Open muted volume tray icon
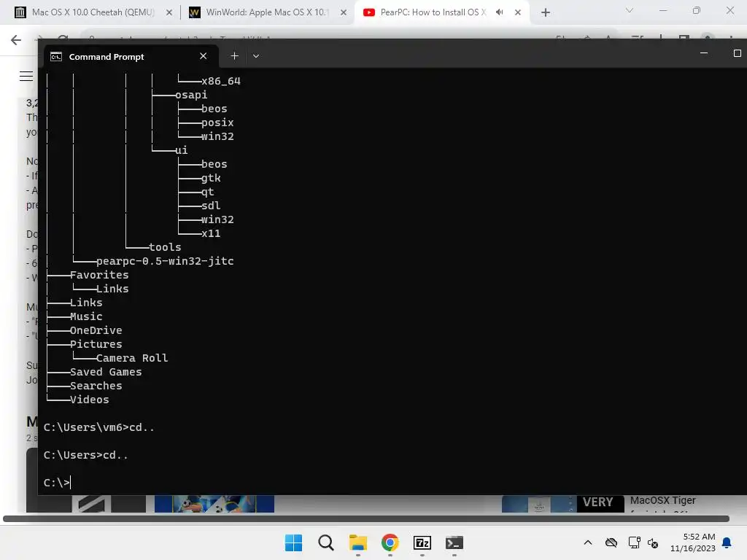747x560 pixels. (653, 542)
